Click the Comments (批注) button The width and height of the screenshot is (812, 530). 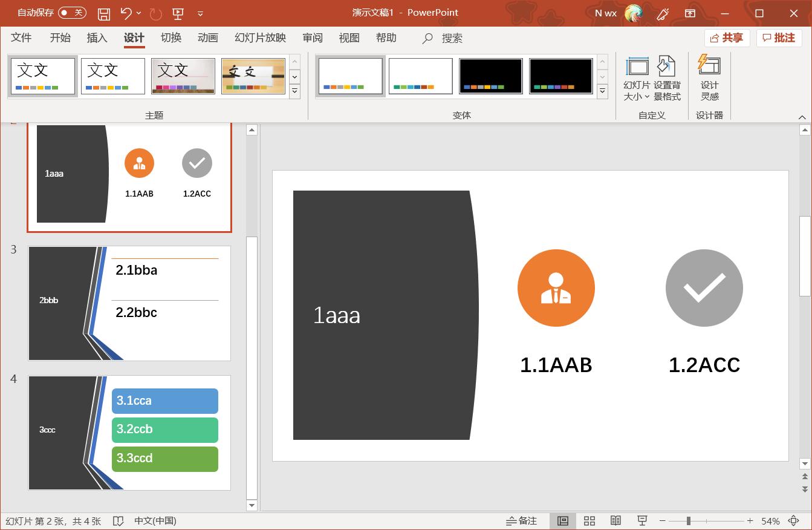tap(779, 38)
